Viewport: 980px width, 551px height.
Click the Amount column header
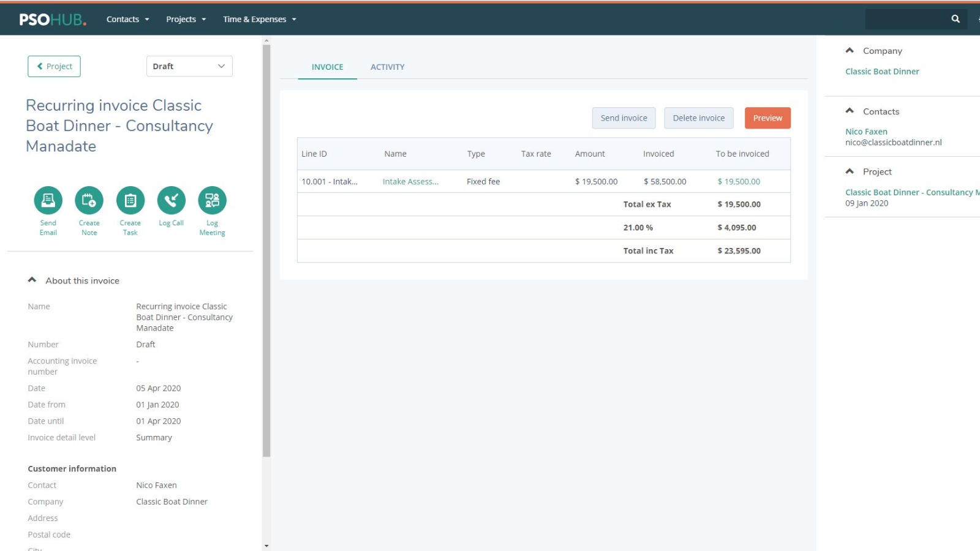coord(590,154)
